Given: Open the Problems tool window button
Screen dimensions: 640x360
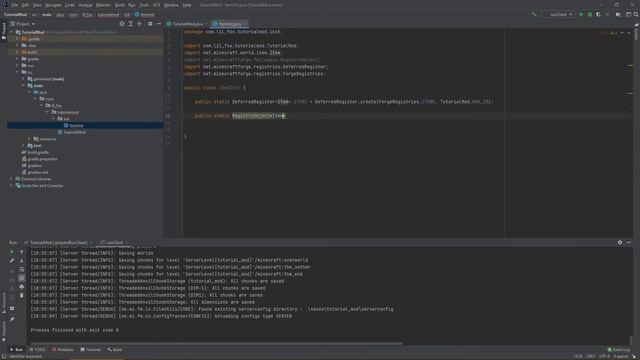Looking at the screenshot, I should (63, 350).
